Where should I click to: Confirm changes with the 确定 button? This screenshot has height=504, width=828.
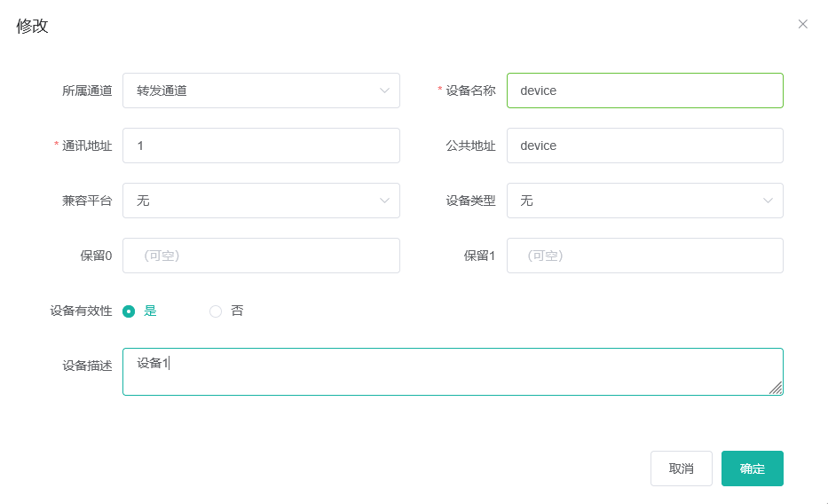tap(752, 469)
